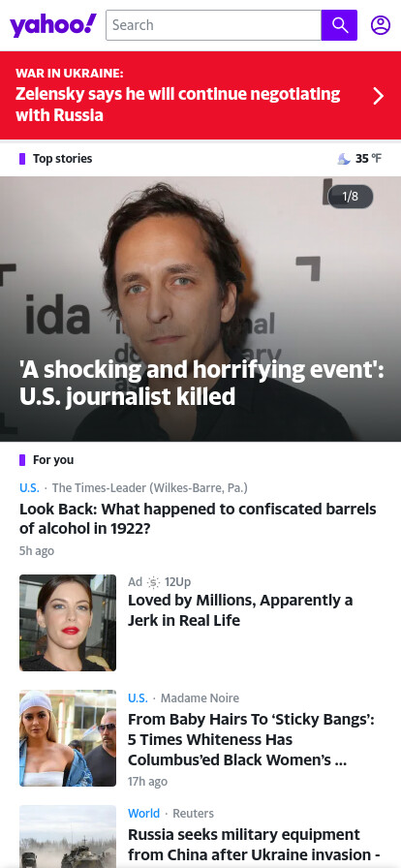Open Loved by Millions ad headline
The image size is (401, 868).
pos(240,610)
